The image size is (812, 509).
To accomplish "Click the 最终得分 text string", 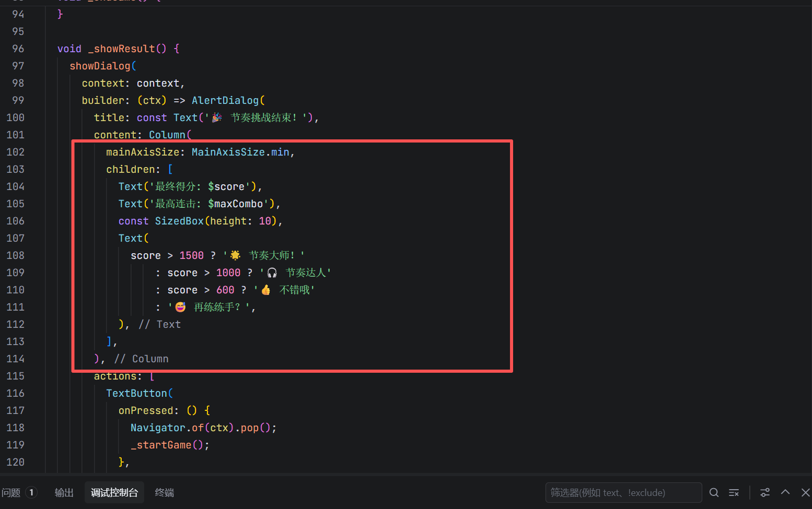I will pos(175,186).
